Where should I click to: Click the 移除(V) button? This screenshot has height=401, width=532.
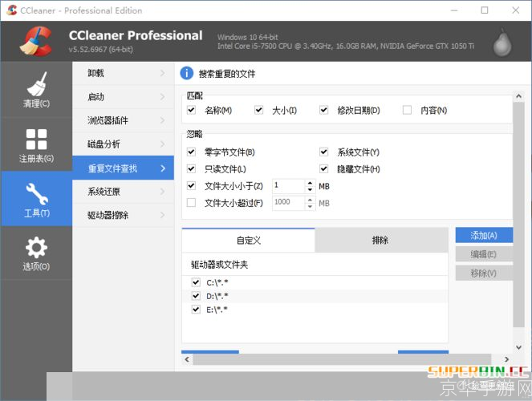(x=484, y=273)
